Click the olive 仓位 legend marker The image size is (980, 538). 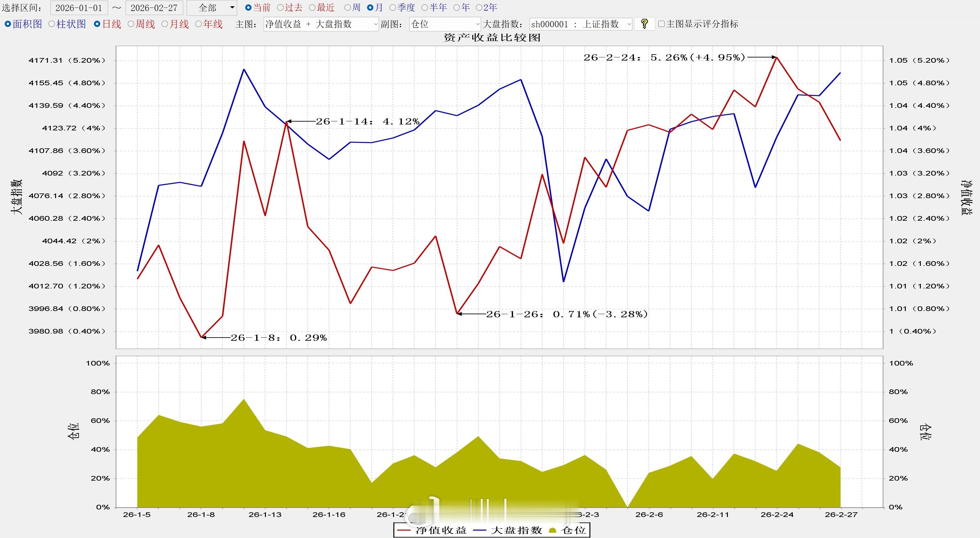click(553, 530)
